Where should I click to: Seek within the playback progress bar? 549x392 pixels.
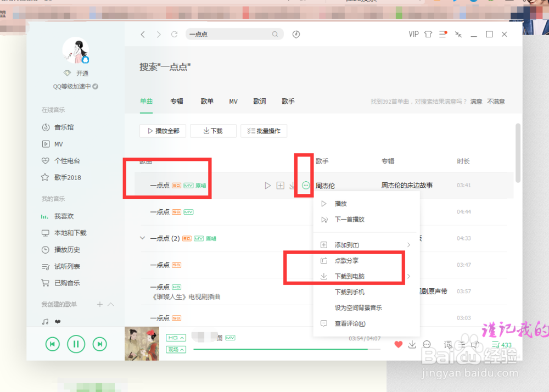(287, 349)
